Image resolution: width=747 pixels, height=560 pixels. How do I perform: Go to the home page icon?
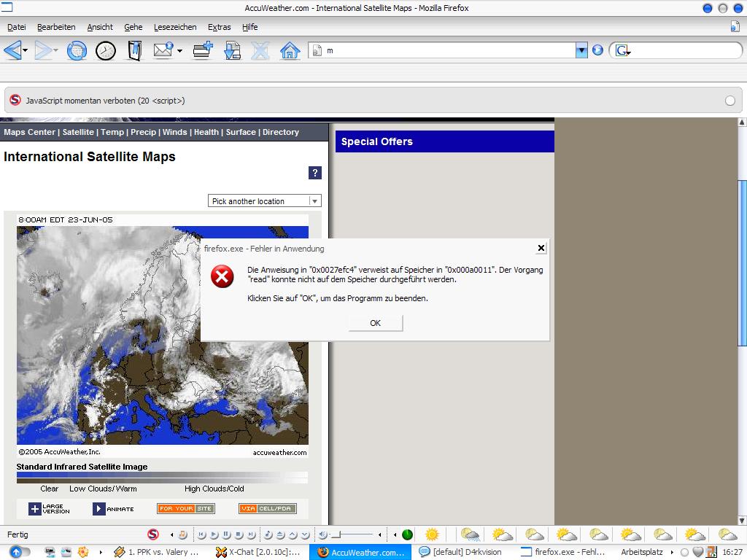coord(290,50)
